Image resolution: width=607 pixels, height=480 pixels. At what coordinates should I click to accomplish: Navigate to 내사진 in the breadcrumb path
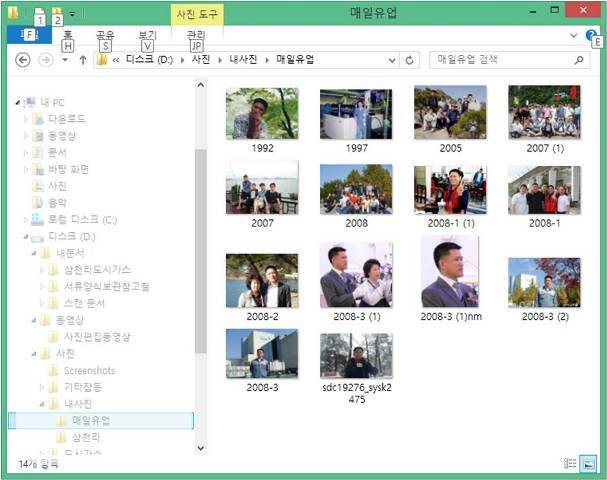[x=246, y=60]
